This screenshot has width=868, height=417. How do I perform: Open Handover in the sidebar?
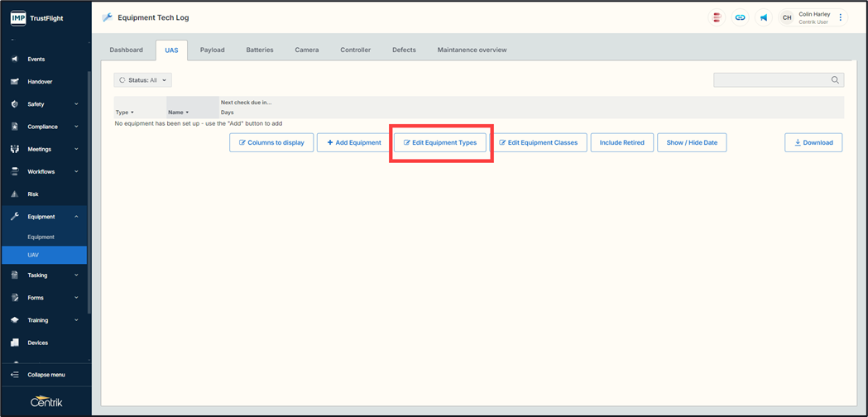click(x=40, y=82)
